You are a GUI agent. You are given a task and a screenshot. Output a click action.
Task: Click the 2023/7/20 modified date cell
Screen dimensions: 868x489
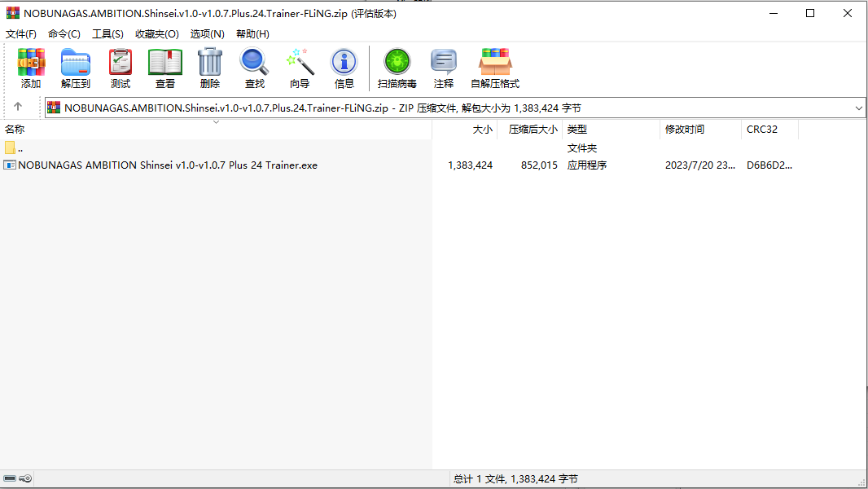(x=699, y=165)
